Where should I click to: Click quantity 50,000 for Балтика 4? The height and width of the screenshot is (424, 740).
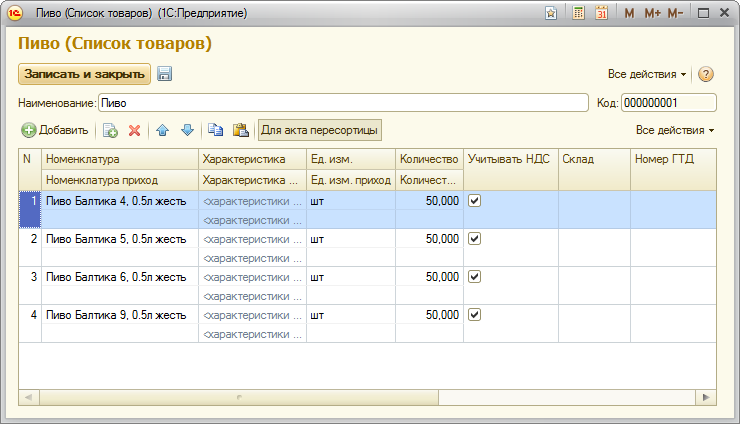coord(429,201)
